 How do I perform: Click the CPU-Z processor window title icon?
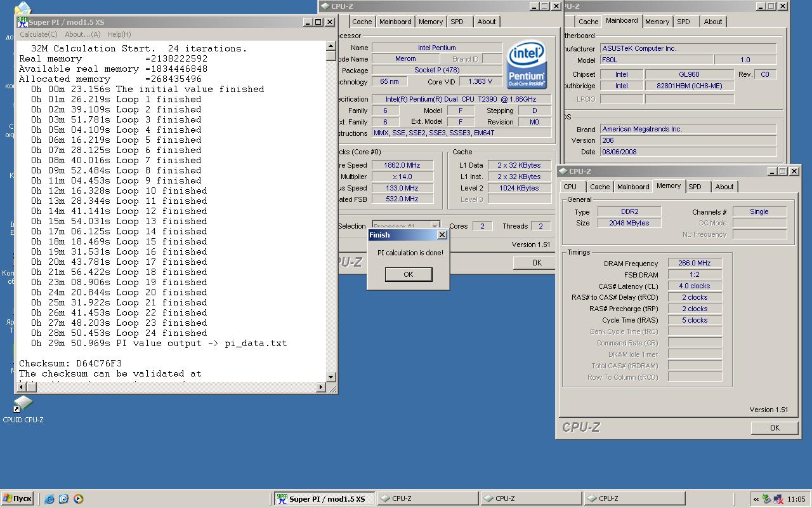point(325,6)
